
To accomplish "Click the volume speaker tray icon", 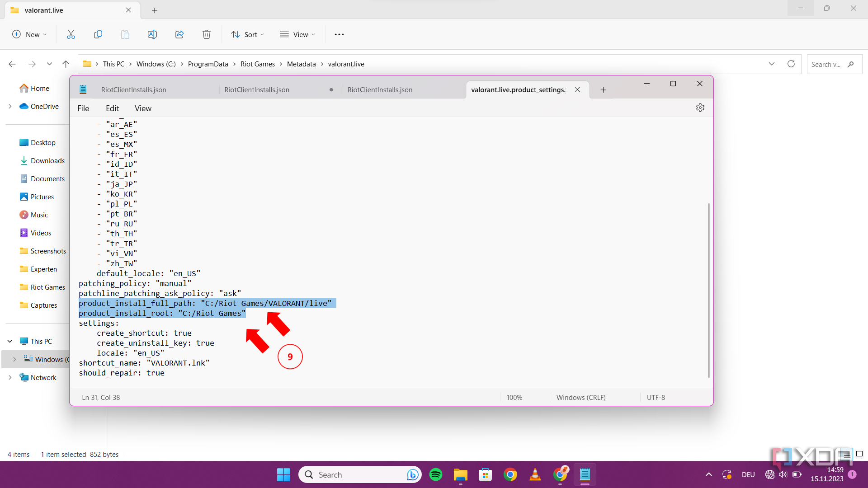I will [783, 474].
